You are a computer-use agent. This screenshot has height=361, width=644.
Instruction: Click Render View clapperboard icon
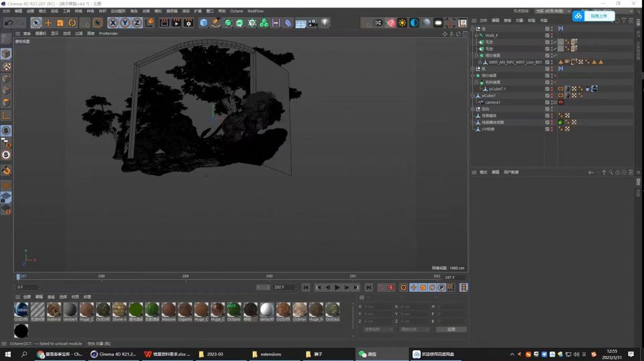(x=164, y=23)
